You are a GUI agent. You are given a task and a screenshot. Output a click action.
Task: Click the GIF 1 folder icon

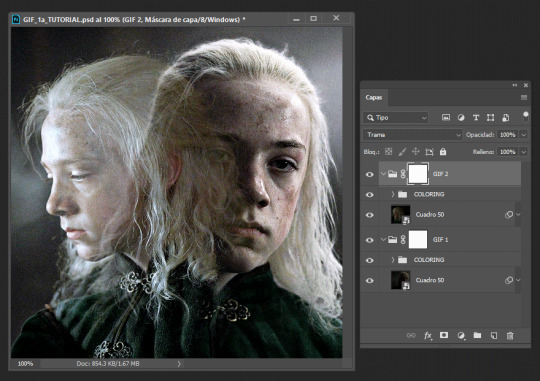393,239
